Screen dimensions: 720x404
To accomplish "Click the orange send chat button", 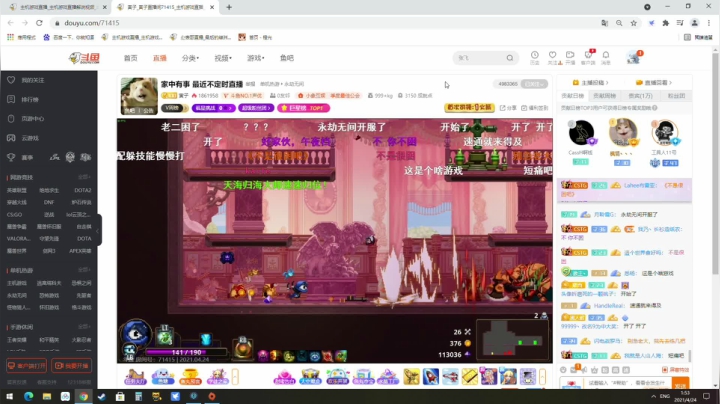I will tap(681, 383).
